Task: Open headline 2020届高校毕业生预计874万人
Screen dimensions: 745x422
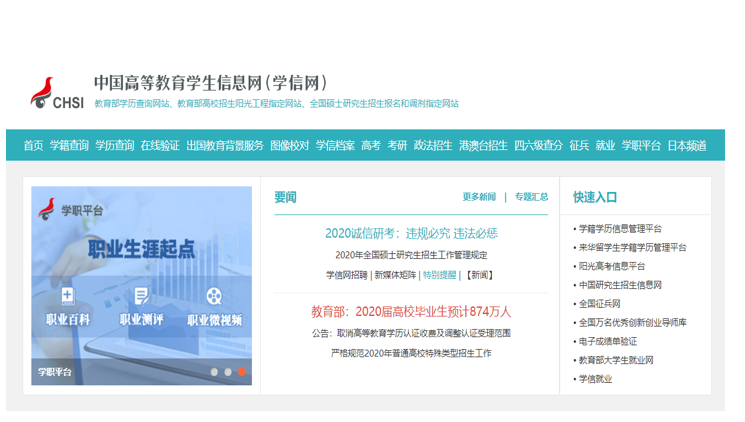Action: (411, 312)
